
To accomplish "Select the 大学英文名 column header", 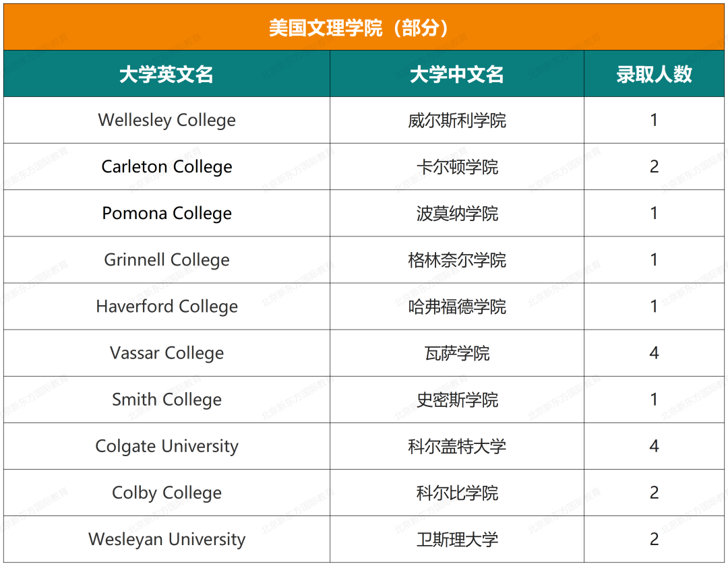I will pos(166,73).
